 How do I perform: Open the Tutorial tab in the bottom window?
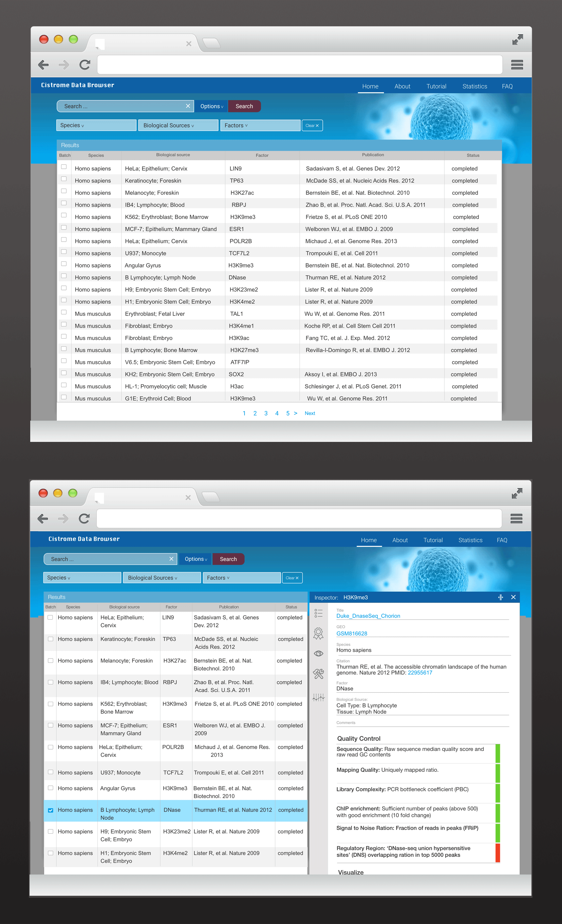pyautogui.click(x=433, y=540)
